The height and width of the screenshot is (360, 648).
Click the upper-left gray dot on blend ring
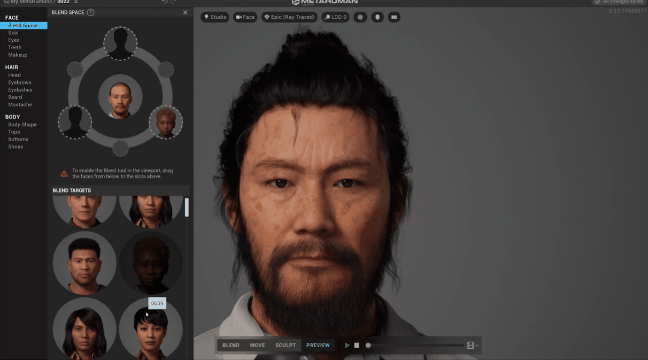[x=75, y=69]
